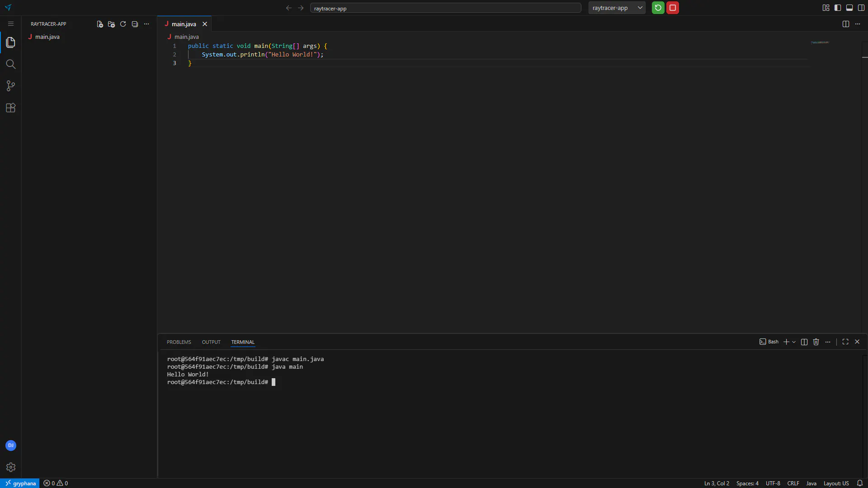
Task: Split the editor to the right
Action: tap(846, 24)
